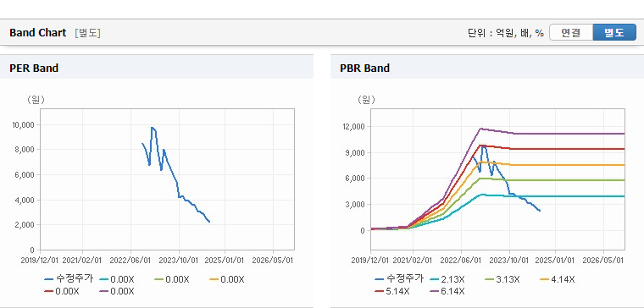The height and width of the screenshot is (308, 644).
Task: Toggle green 0.00X series in PER legend
Action: pos(172,279)
